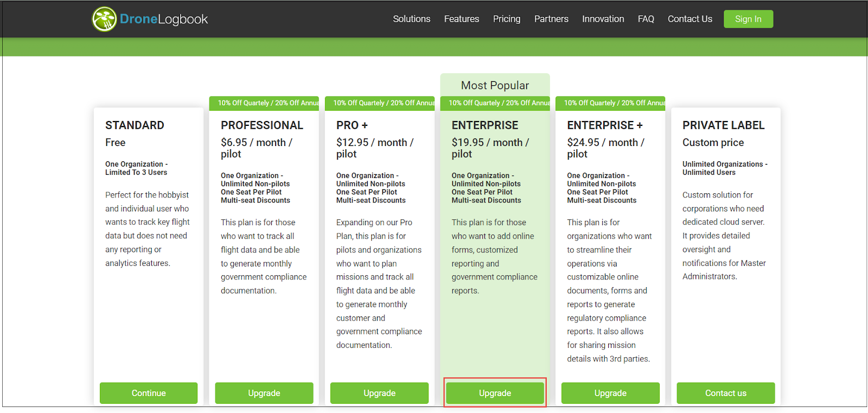868x413 pixels.
Task: Click Upgrade on the Pro + plan
Action: pos(379,393)
